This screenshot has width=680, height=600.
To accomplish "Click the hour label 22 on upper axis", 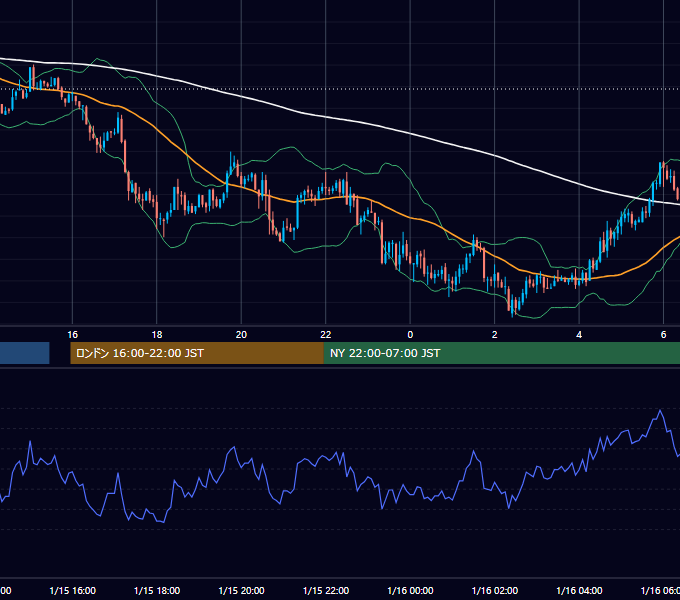I will click(326, 335).
